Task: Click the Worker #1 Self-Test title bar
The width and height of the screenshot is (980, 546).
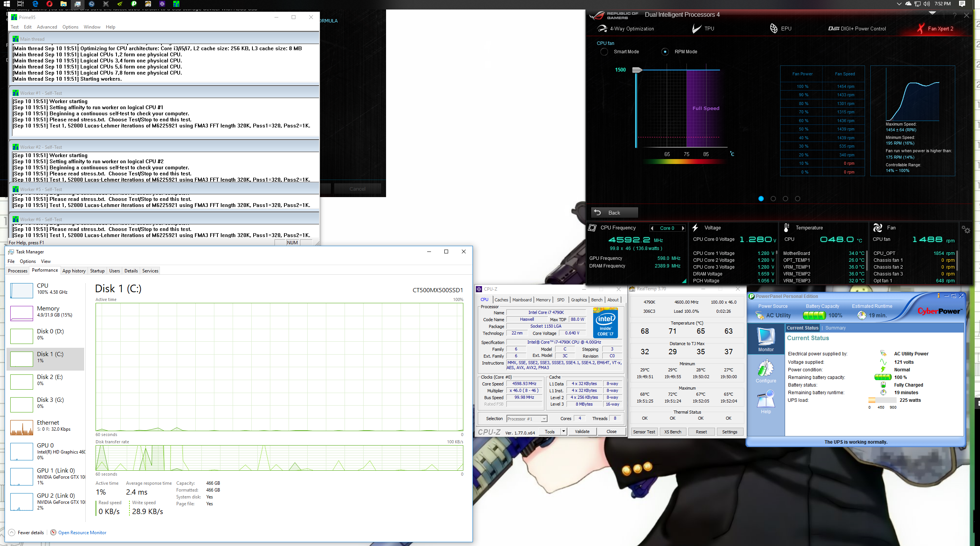Action: (164, 93)
